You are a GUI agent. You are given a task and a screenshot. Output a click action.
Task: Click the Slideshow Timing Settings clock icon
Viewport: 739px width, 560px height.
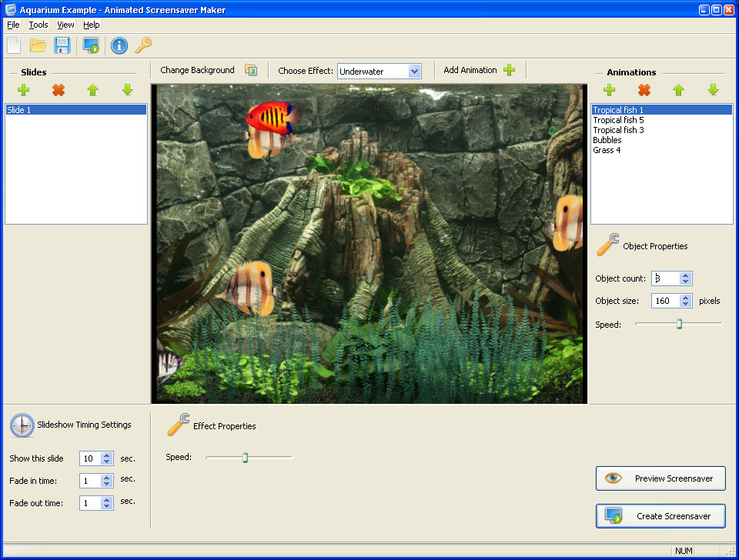22,425
